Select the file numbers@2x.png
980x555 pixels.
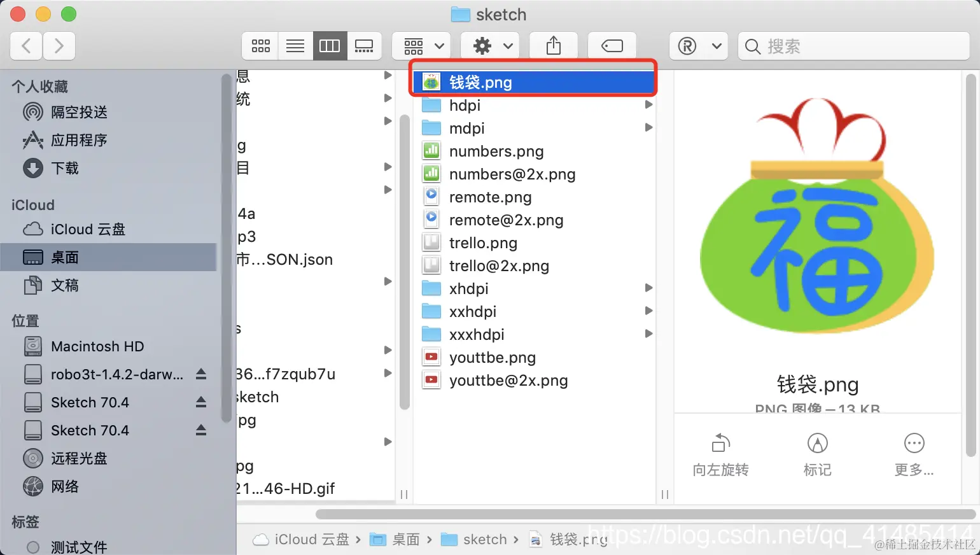tap(533, 174)
